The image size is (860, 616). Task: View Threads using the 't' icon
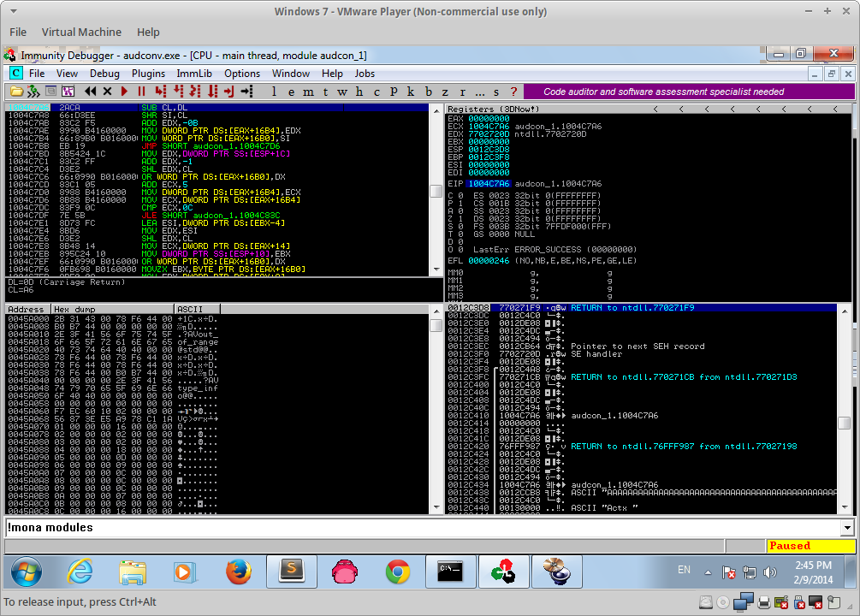pyautogui.click(x=328, y=90)
